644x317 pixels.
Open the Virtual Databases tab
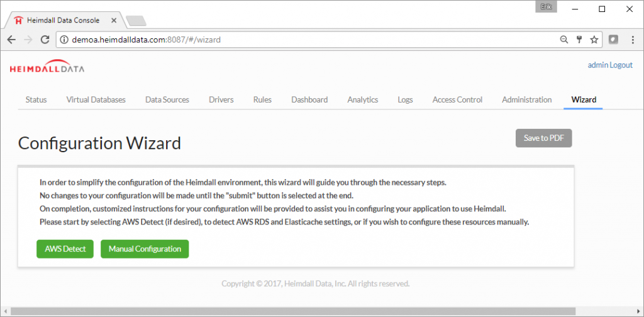96,99
